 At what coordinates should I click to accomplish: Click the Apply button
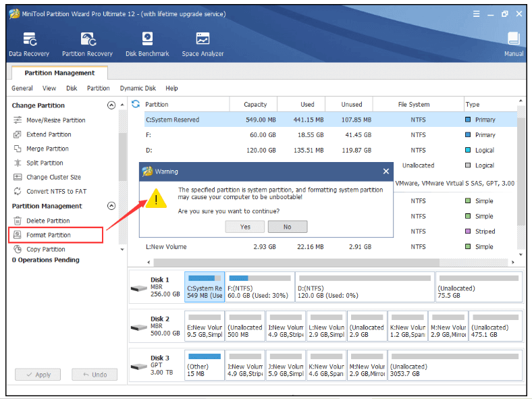38,375
